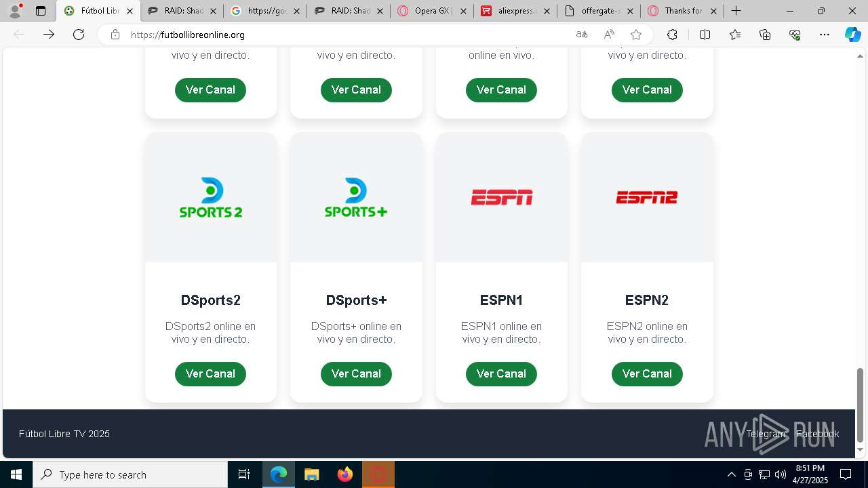Switch to the aliexpress tab
868x488 pixels.
514,11
